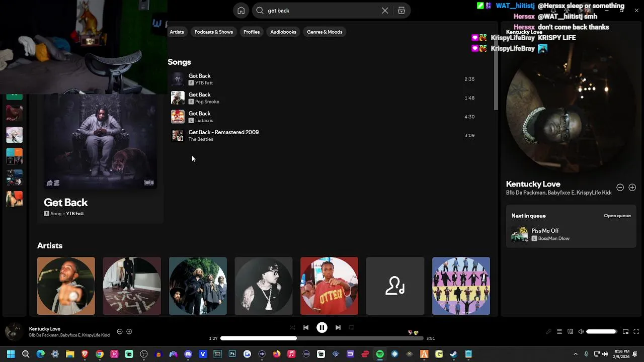Open Kentucky Love title in bottom bar
644x362 pixels.
point(45,329)
